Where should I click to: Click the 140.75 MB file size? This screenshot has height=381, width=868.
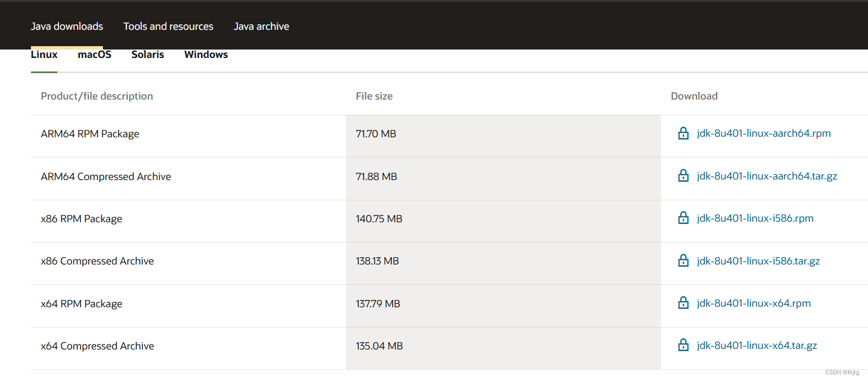(x=379, y=219)
